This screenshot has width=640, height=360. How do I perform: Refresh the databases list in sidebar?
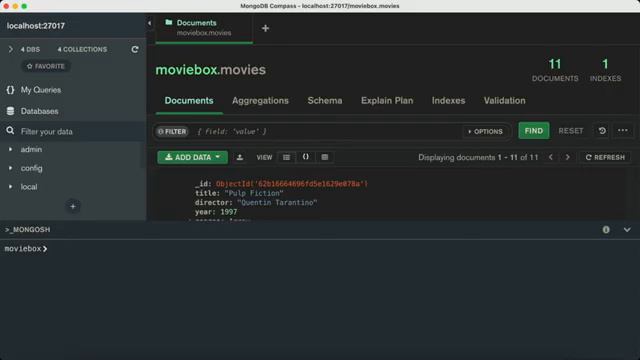[x=135, y=49]
